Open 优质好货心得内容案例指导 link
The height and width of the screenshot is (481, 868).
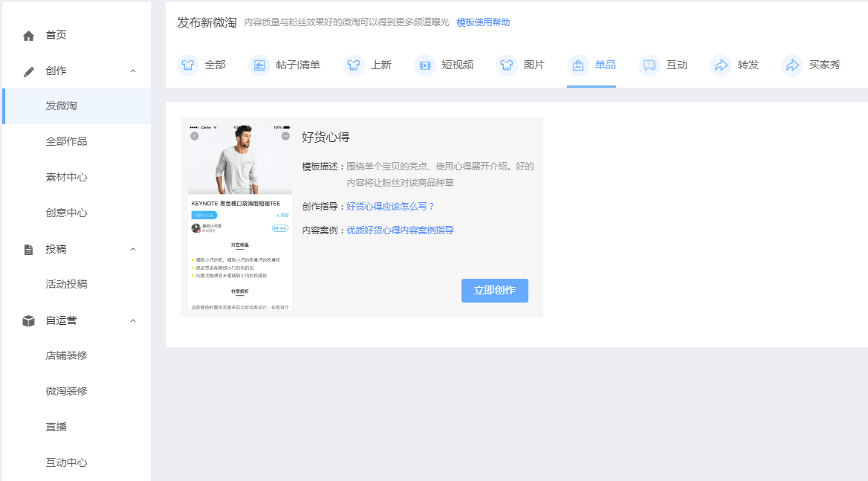click(400, 230)
